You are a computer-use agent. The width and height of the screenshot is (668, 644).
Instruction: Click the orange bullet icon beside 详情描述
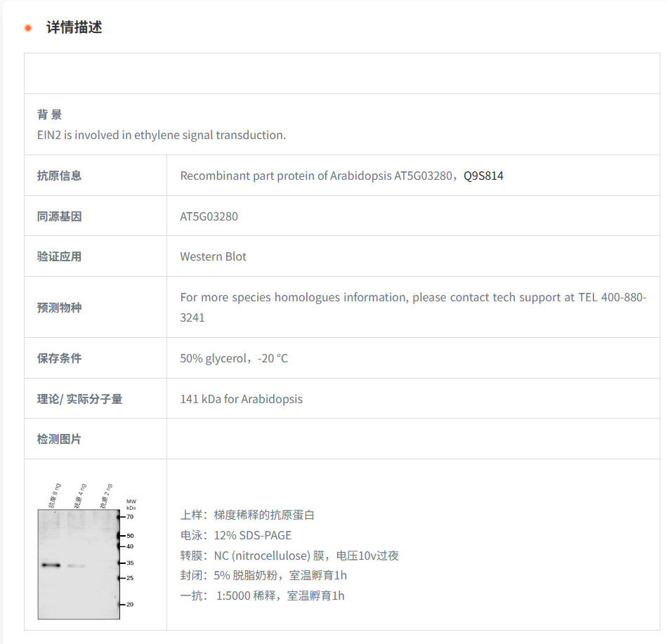click(28, 28)
